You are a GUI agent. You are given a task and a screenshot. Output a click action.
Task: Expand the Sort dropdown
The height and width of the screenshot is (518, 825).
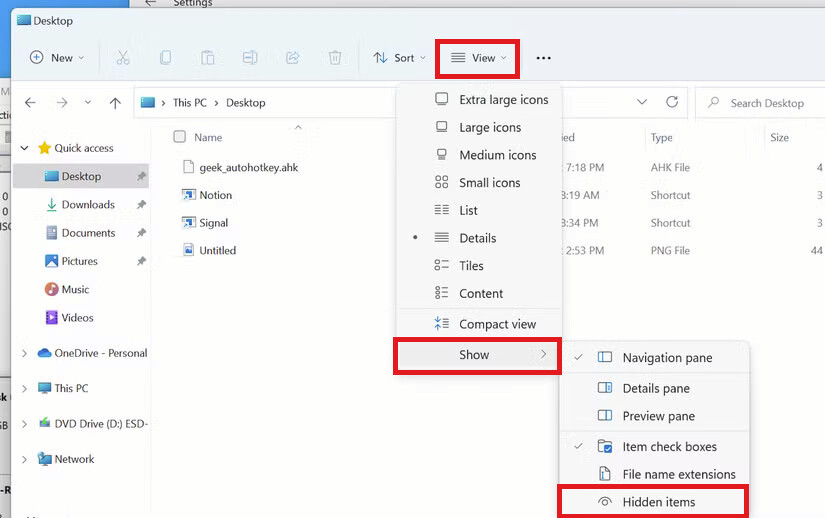coord(399,58)
